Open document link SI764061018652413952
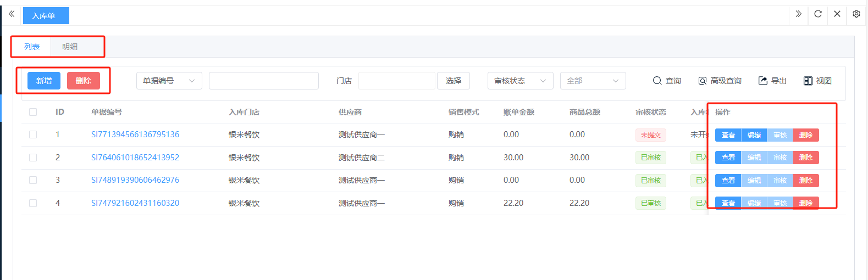This screenshot has width=868, height=280. (135, 158)
